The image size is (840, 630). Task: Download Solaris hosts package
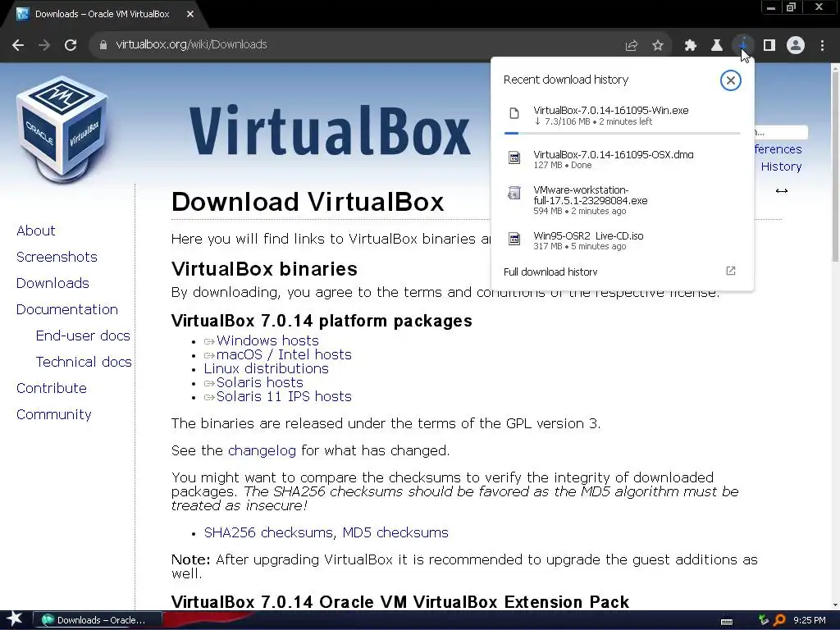click(x=260, y=382)
